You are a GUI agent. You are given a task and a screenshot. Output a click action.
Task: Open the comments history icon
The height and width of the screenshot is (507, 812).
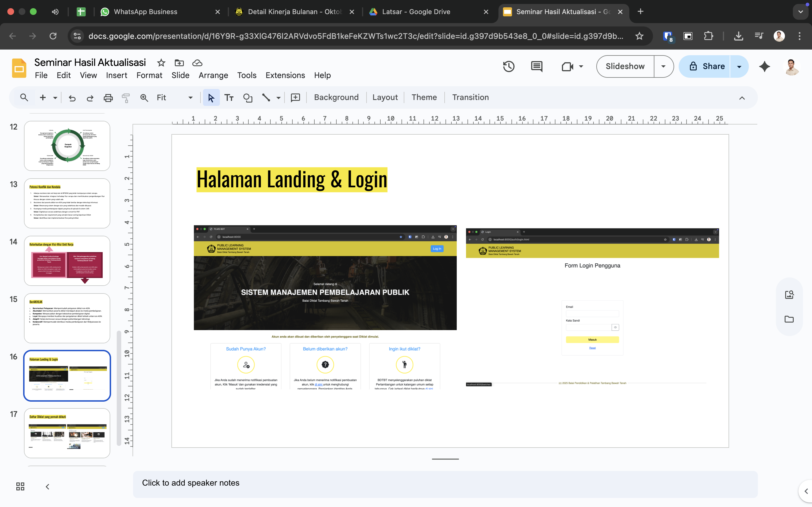[x=537, y=66]
